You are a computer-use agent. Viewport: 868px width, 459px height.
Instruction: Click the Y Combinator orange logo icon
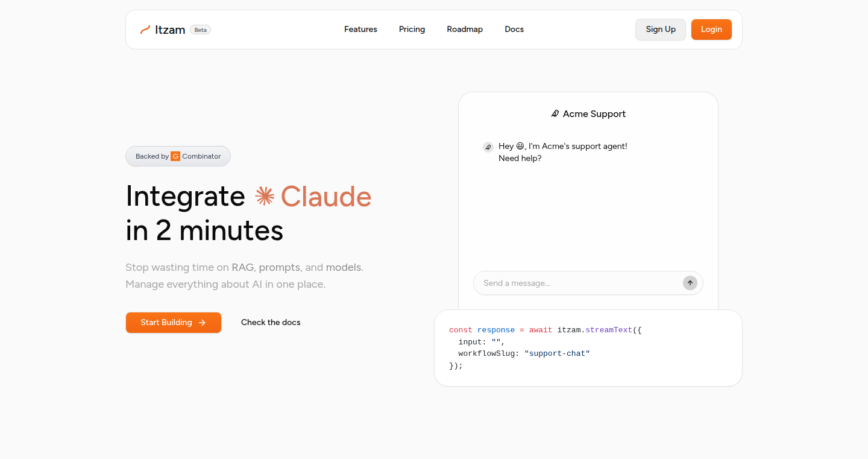(x=175, y=156)
